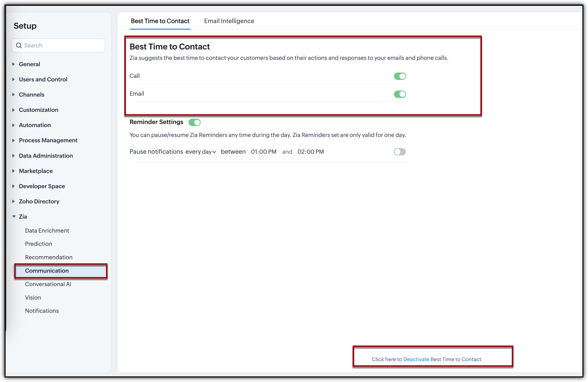This screenshot has width=588, height=382.
Task: Click the Users and Control label
Action: (x=43, y=79)
